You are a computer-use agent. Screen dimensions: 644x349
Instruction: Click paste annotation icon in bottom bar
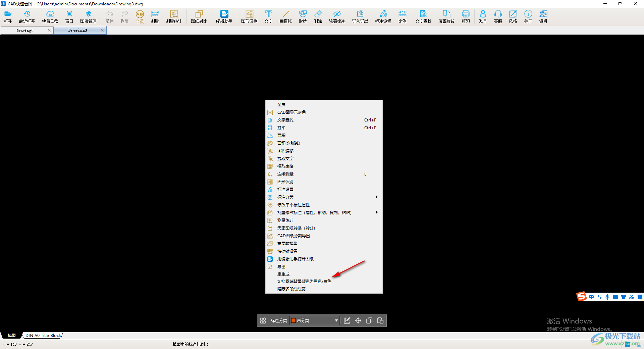(380, 320)
